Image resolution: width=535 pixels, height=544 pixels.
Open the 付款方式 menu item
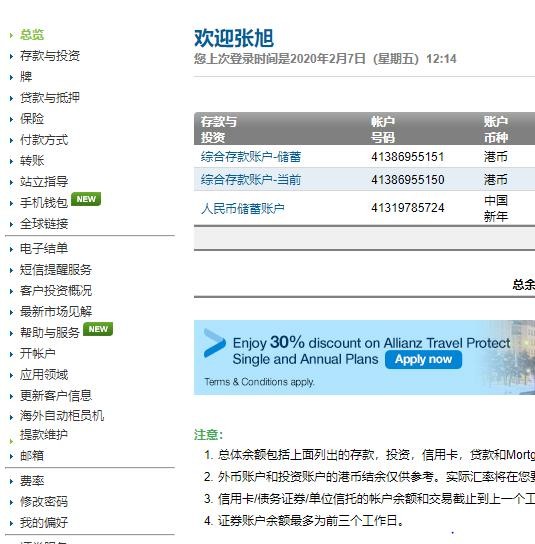coord(44,140)
